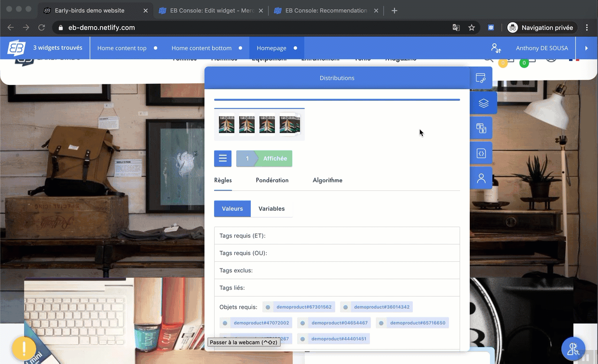Click the demoproduct#67301562 tag
Screen dimensions: 598x364
[x=303, y=307]
